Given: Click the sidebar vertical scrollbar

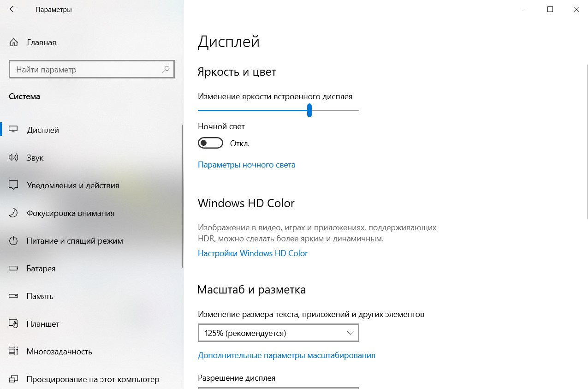Looking at the screenshot, I should 182,195.
